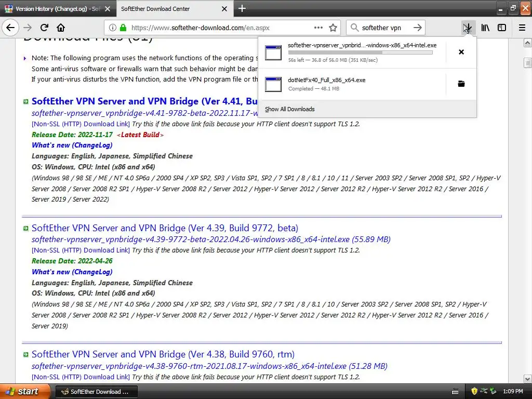532x399 pixels.
Task: Click the green bullet icon beside Ver 4.38
Action: [26, 354]
